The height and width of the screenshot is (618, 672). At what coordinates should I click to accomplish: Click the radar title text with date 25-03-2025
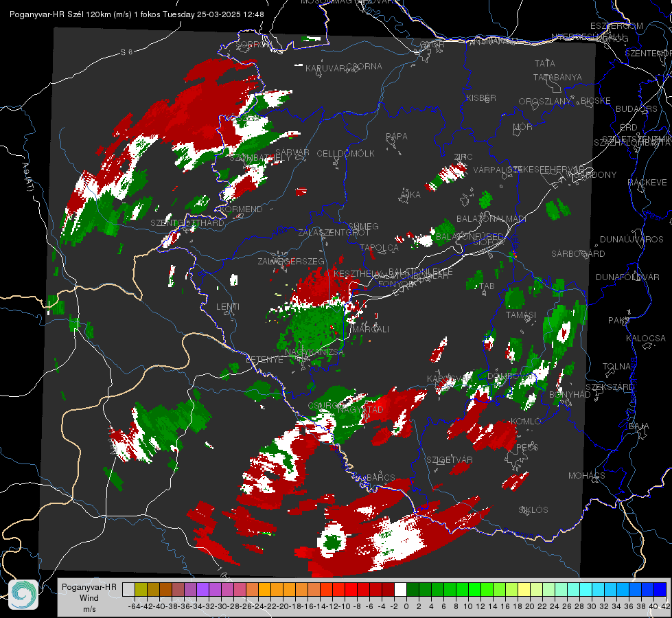(x=137, y=14)
